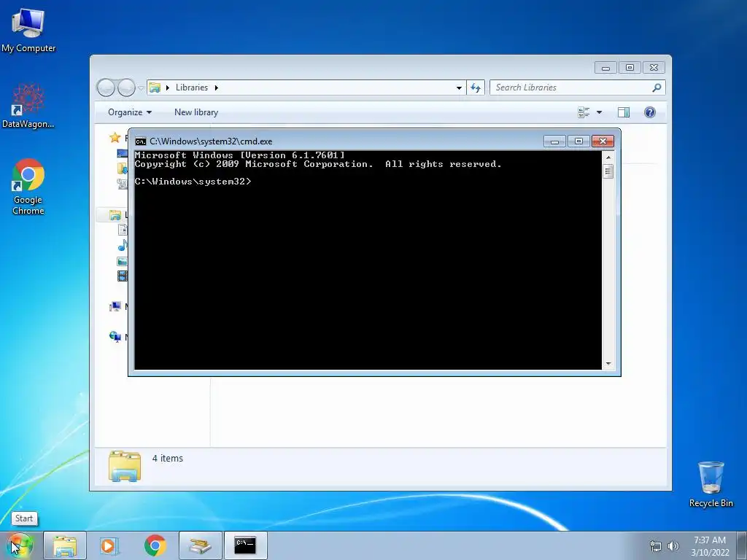Select the Favorites star in navigation pane
747x560 pixels.
(115, 138)
